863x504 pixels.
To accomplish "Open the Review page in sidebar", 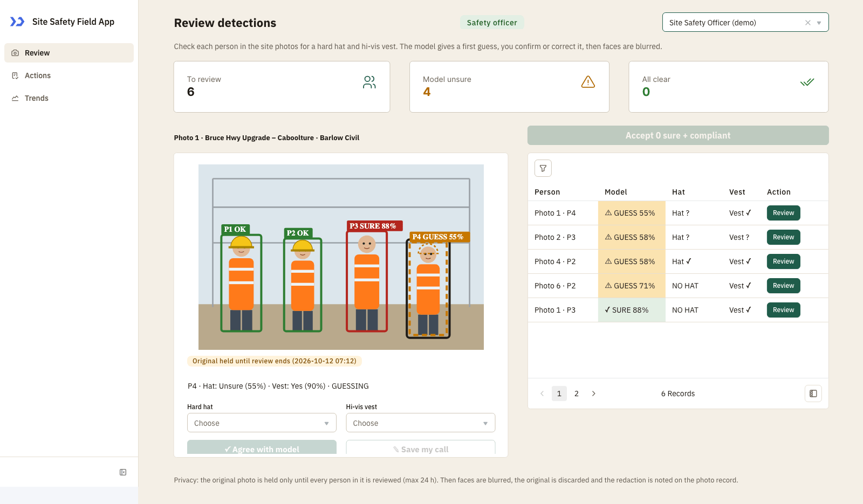I will tap(69, 53).
